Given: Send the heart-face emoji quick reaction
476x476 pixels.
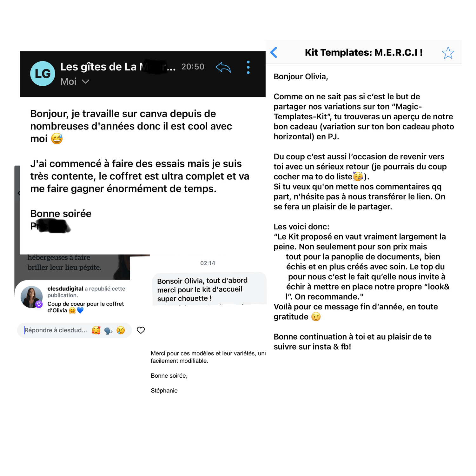Looking at the screenshot, I should point(96,330).
